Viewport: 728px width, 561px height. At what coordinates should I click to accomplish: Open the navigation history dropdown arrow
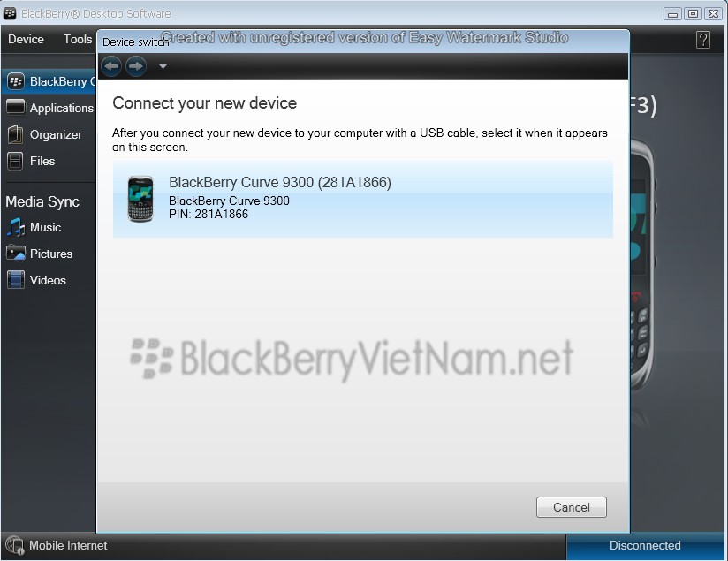(163, 66)
